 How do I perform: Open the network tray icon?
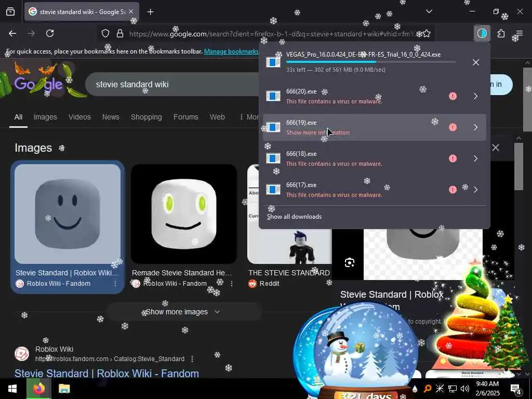453,389
